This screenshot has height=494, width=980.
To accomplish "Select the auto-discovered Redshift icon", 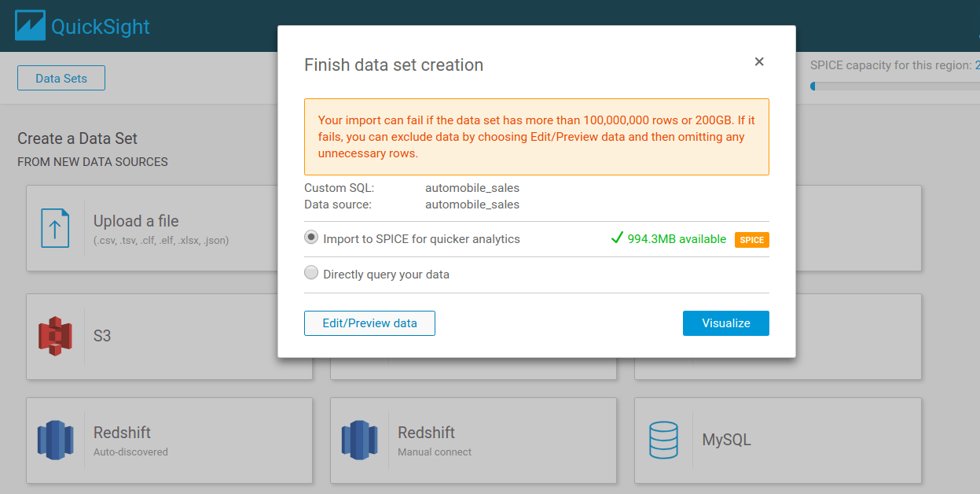I will point(55,441).
